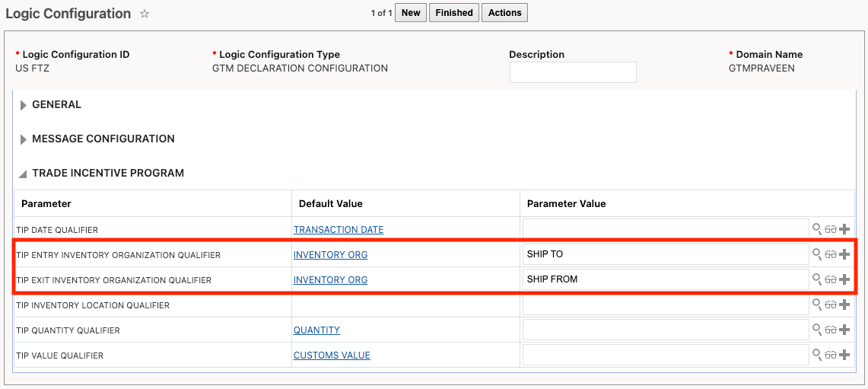Viewport: 868px width, 389px height.
Task: Select the Default Value column header
Action: click(330, 203)
